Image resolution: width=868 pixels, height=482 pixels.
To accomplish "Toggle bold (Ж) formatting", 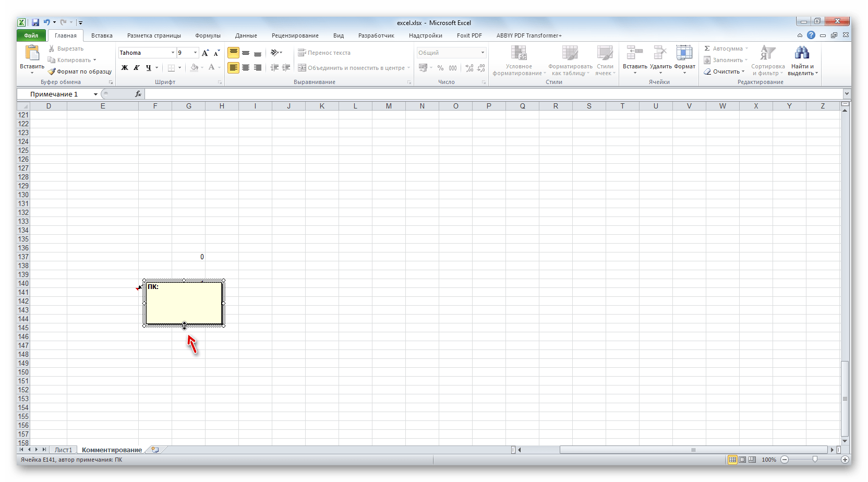I will 125,67.
